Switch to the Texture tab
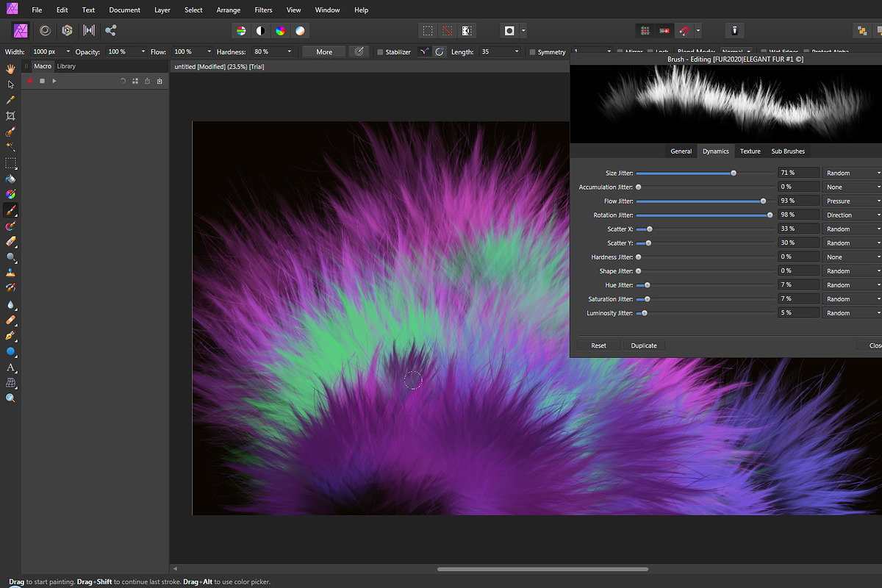The image size is (882, 588). tap(750, 151)
